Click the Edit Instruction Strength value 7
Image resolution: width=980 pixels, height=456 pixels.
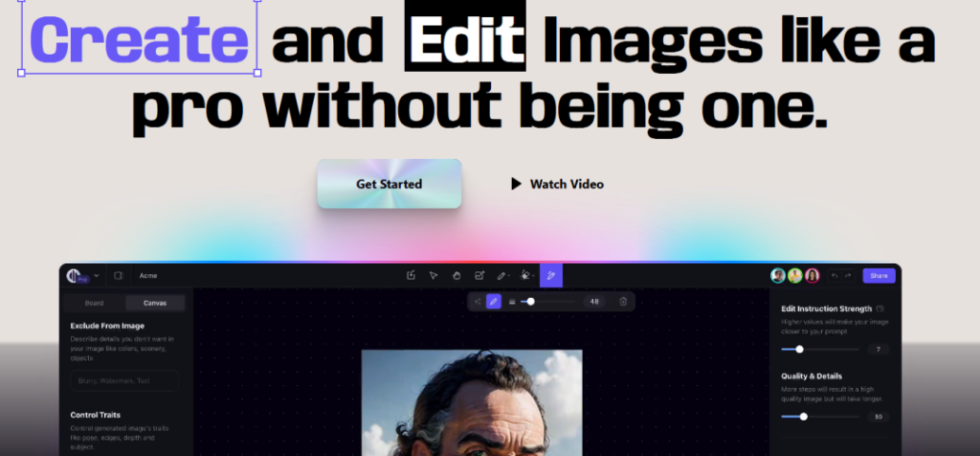[879, 349]
